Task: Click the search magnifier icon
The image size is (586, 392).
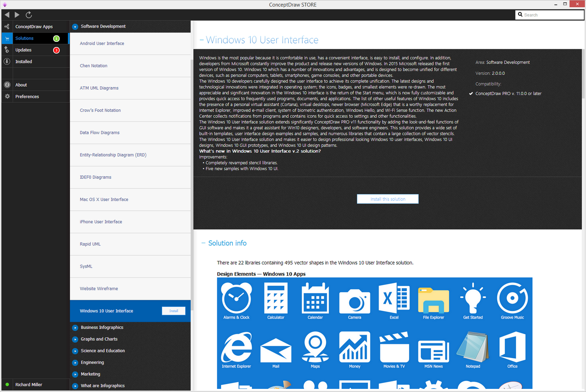Action: click(520, 14)
